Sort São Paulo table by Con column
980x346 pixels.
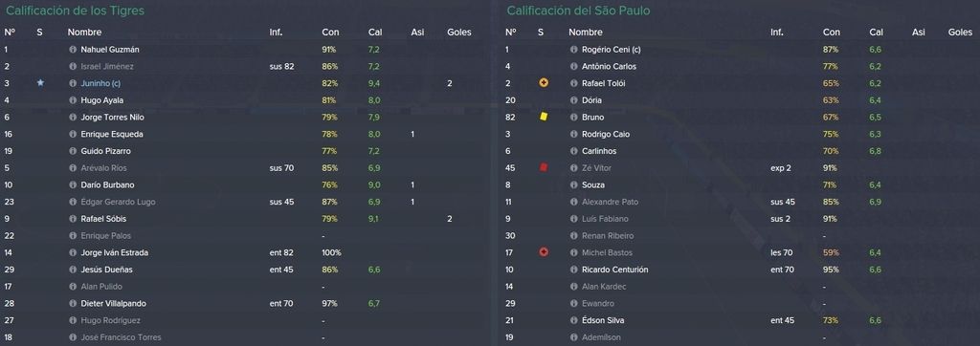pos(832,32)
